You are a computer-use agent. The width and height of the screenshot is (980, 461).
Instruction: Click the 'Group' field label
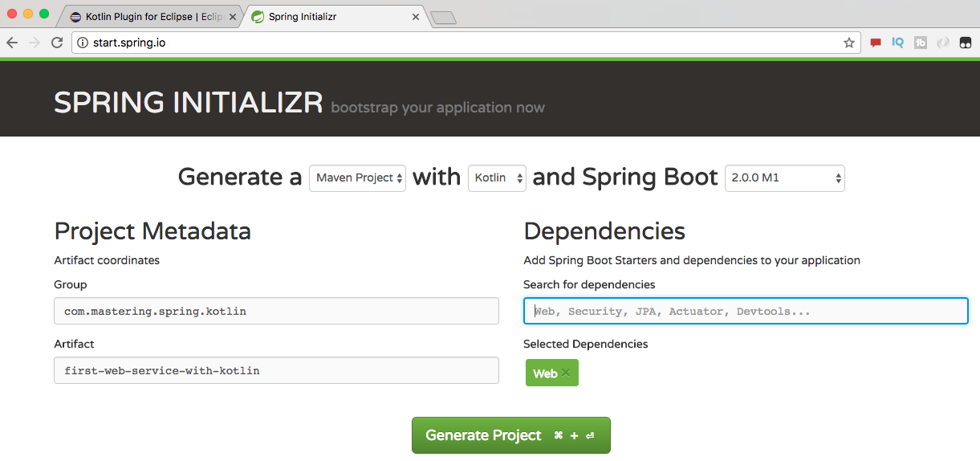pos(71,284)
